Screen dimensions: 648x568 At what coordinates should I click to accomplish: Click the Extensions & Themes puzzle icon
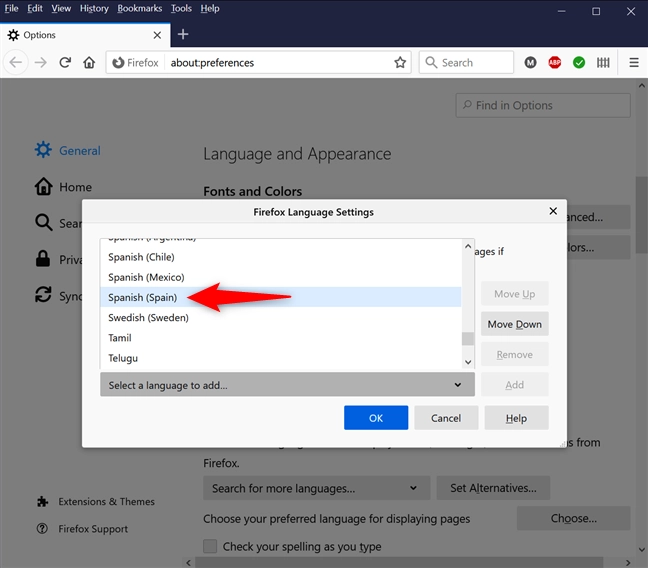[x=42, y=502]
